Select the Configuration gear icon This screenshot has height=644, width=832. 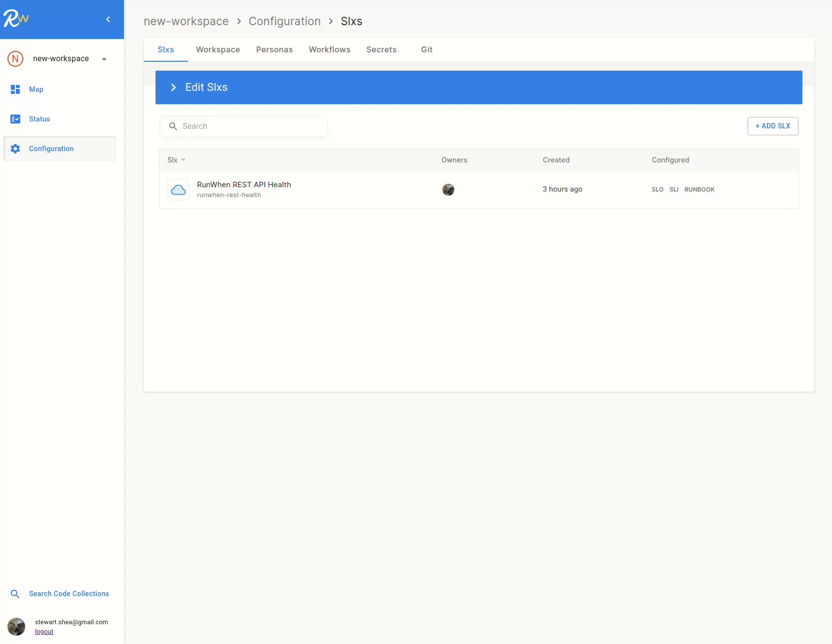15,149
